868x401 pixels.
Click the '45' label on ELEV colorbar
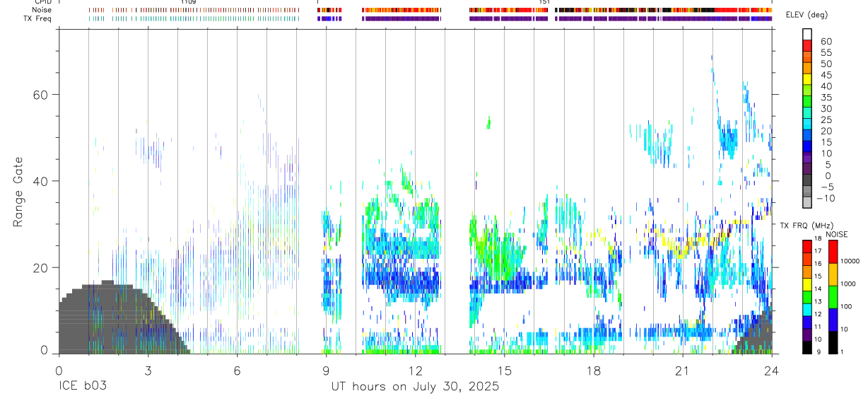826,75
